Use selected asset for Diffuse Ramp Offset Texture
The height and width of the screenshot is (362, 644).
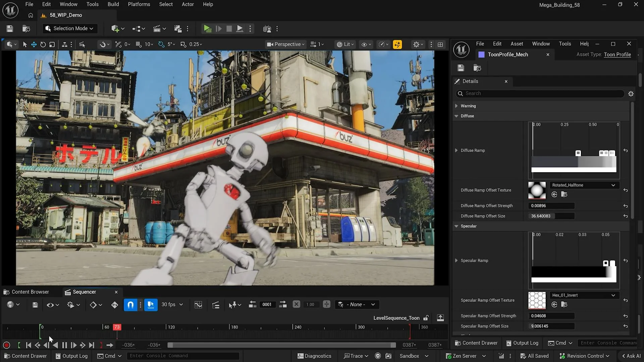[554, 194]
